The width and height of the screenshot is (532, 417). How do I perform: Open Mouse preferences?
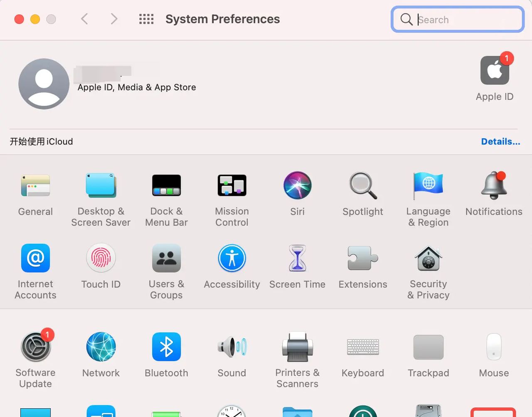point(494,347)
